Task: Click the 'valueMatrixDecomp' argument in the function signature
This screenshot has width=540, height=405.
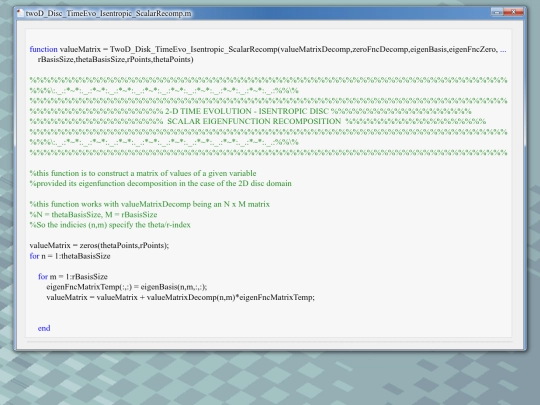Action: pyautogui.click(x=315, y=49)
